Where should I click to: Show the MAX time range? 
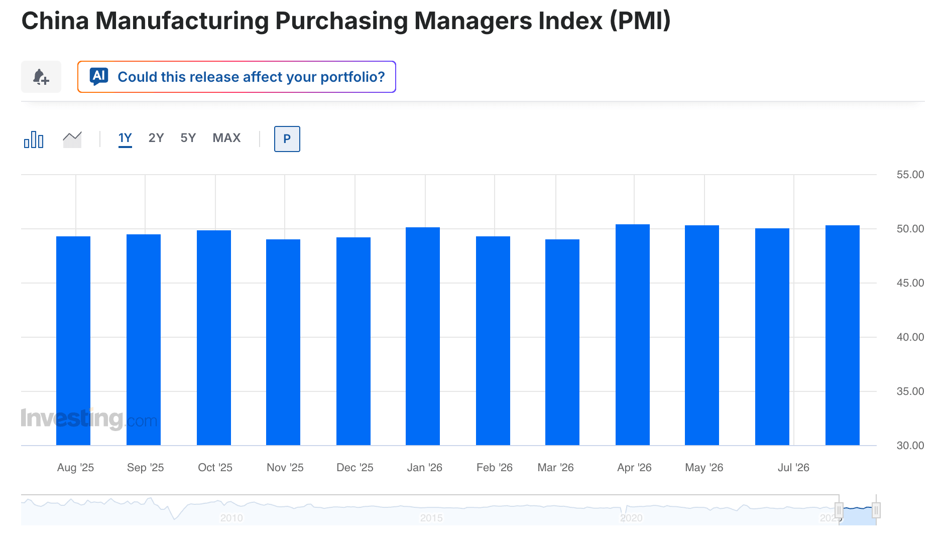(226, 138)
